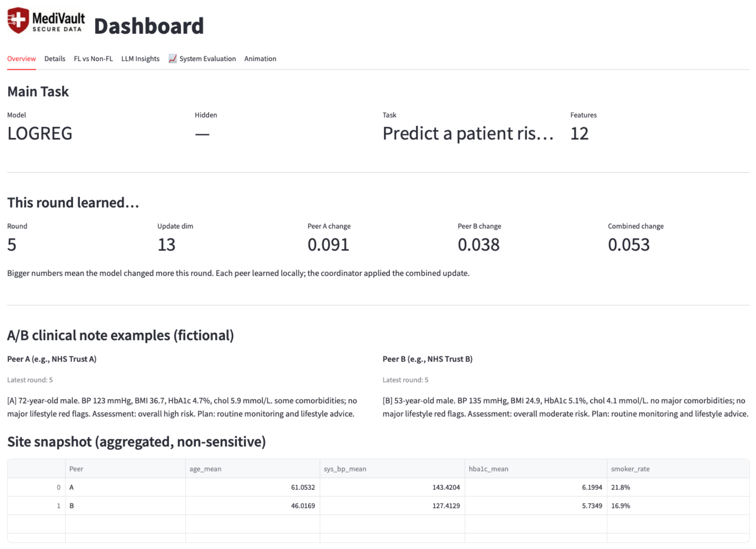The width and height of the screenshot is (756, 549).
Task: Go to the System Evaluation tab
Action: click(207, 59)
